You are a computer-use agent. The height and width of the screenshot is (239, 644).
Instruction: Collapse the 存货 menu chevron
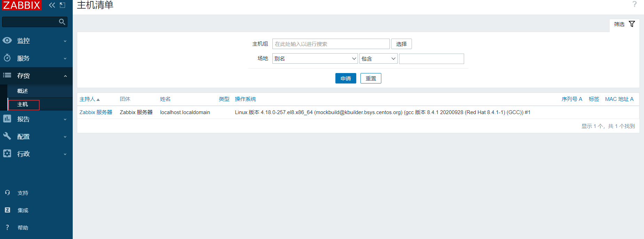click(65, 76)
